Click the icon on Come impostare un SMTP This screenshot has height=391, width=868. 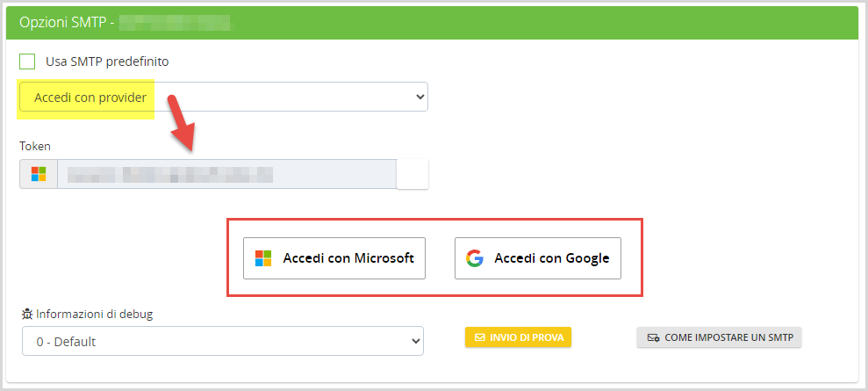(652, 337)
